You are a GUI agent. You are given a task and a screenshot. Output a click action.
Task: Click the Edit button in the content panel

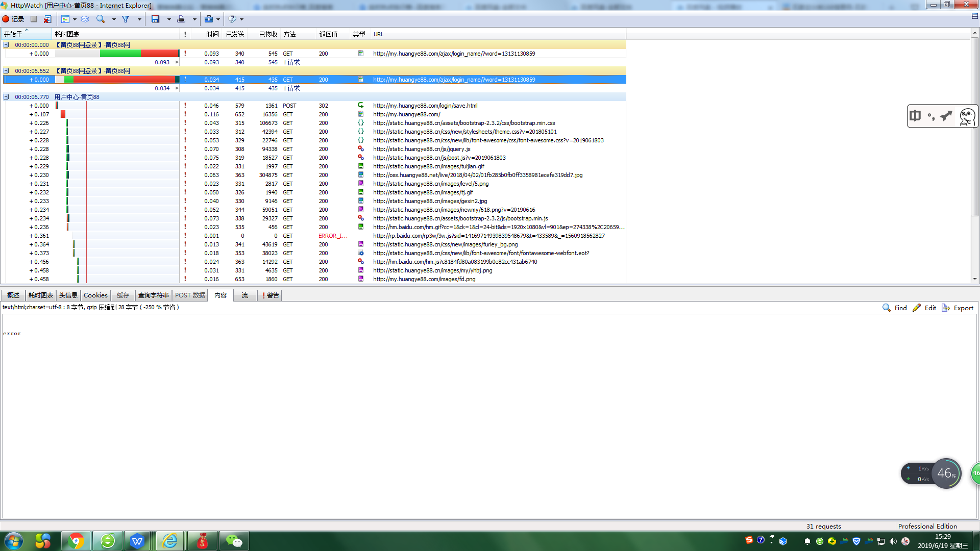pyautogui.click(x=924, y=308)
